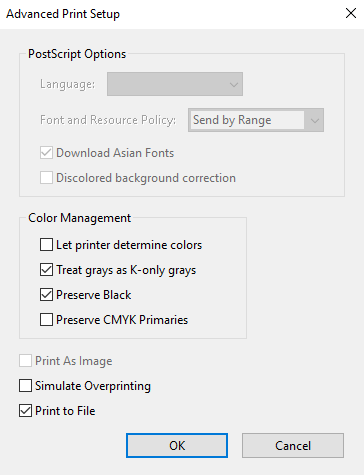Click the PostScript Options group heading

click(77, 54)
